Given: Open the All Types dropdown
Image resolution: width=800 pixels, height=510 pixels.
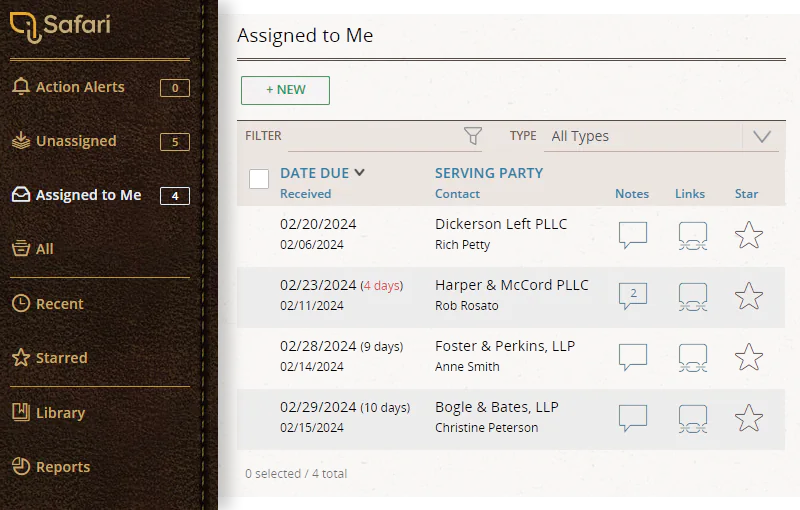Looking at the screenshot, I should 661,136.
